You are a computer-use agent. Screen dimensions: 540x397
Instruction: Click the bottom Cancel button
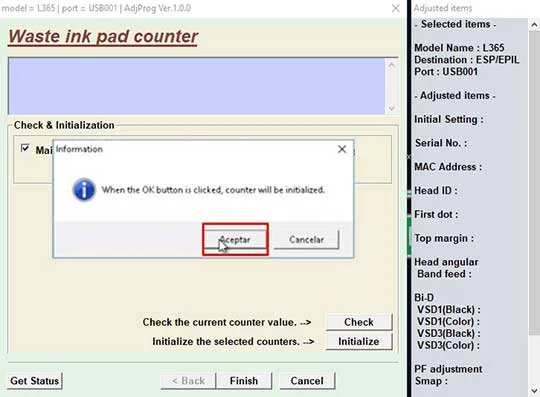click(307, 381)
